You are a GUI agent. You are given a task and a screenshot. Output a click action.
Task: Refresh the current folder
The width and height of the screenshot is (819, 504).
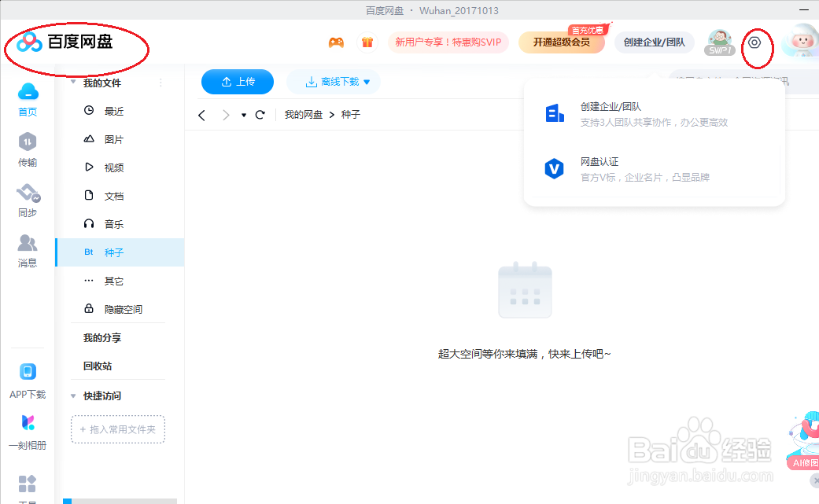[260, 115]
